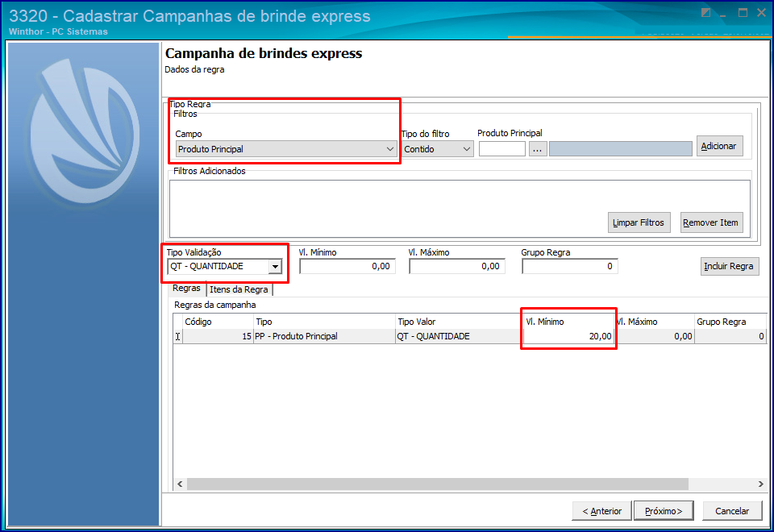Click the row indicator of rule 15
774x532 pixels.
click(177, 337)
